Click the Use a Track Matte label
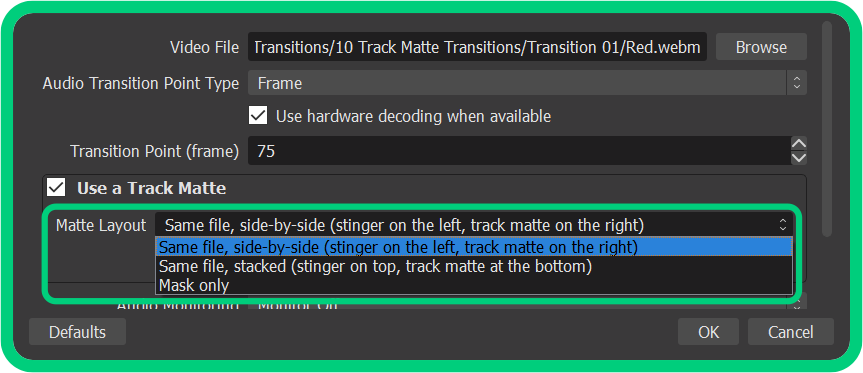This screenshot has width=863, height=373. pyautogui.click(x=151, y=188)
